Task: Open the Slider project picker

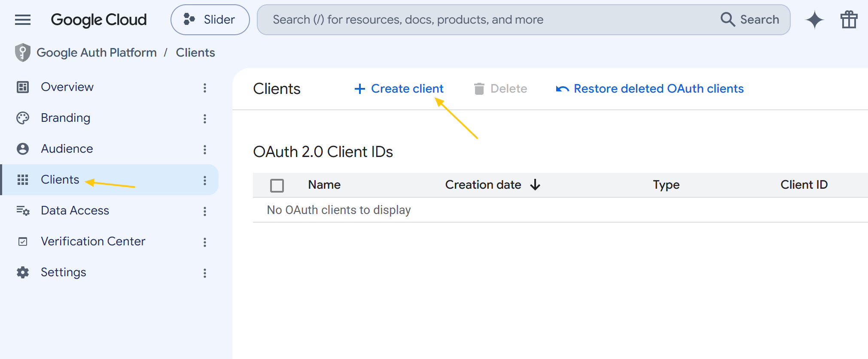Action: pyautogui.click(x=210, y=20)
